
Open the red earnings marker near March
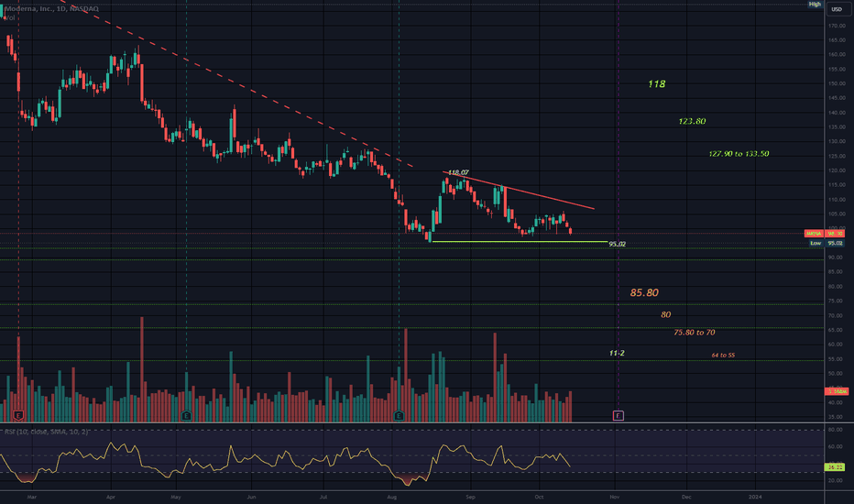pos(18,416)
